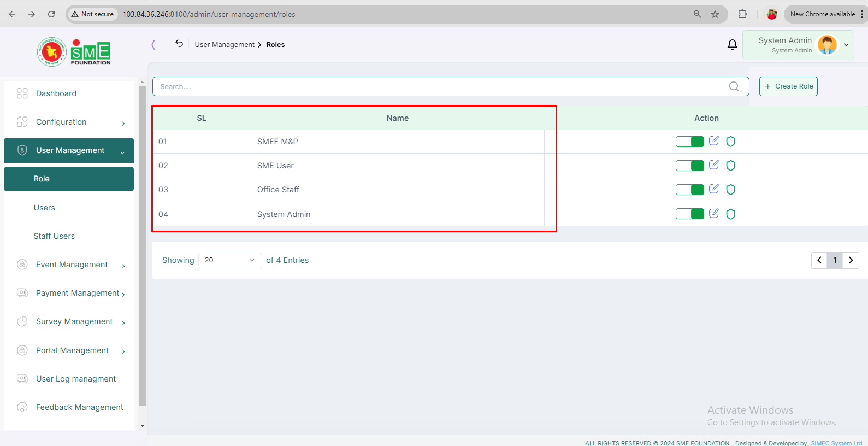This screenshot has height=446, width=868.
Task: Click the Action column header
Action: pyautogui.click(x=706, y=118)
